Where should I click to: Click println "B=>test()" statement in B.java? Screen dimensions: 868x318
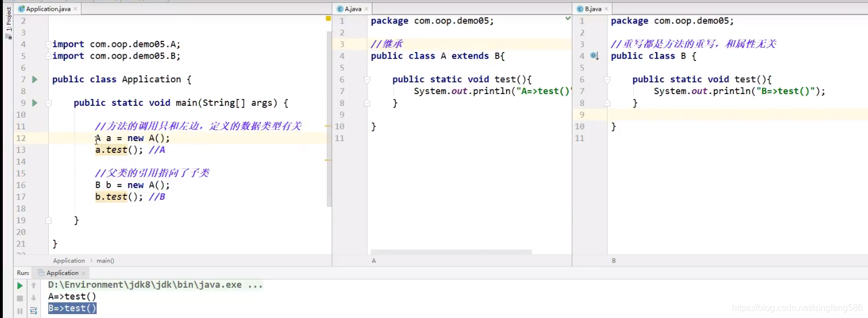[x=740, y=91]
